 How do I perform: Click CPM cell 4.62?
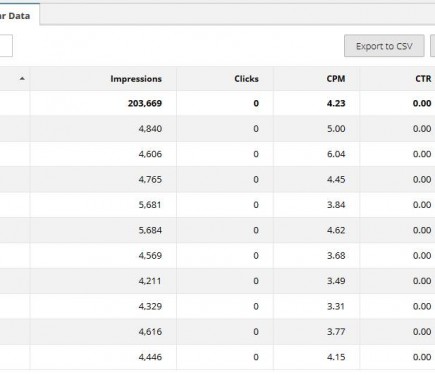point(336,230)
